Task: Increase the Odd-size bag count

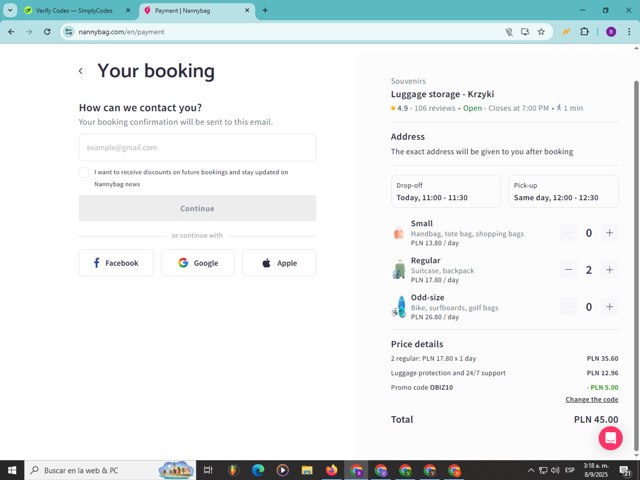Action: [609, 307]
